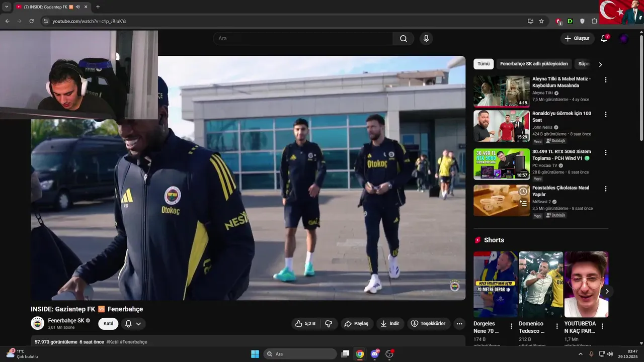Image resolution: width=644 pixels, height=362 pixels.
Task: Select Fenerbahçe SK adlı yükleyiciden chip
Action: tap(534, 64)
